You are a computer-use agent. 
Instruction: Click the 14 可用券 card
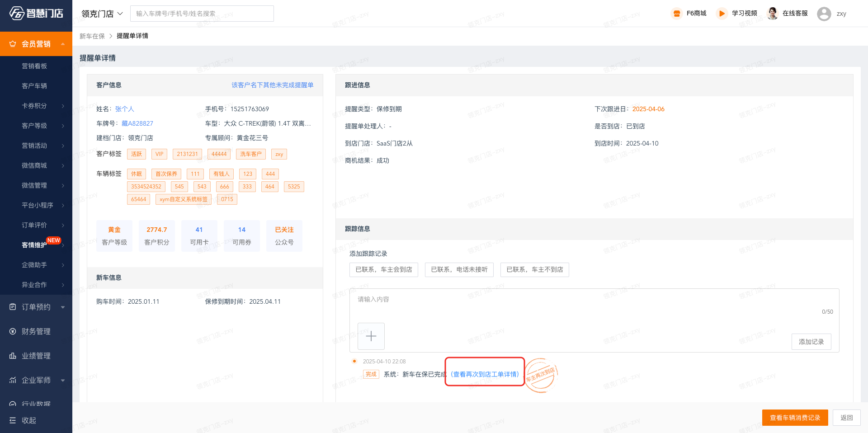[242, 236]
